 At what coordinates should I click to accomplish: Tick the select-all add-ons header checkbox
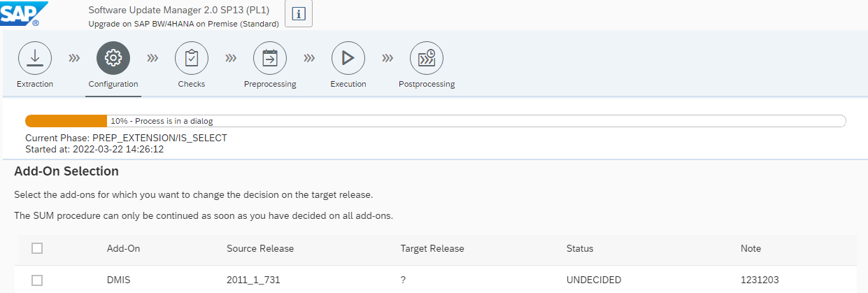(38, 248)
